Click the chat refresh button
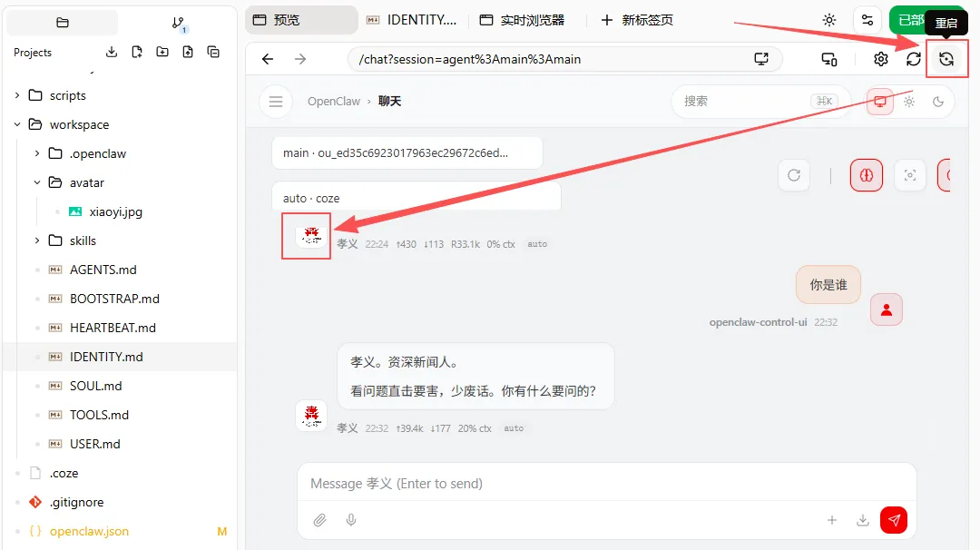The image size is (980, 550). click(x=794, y=175)
